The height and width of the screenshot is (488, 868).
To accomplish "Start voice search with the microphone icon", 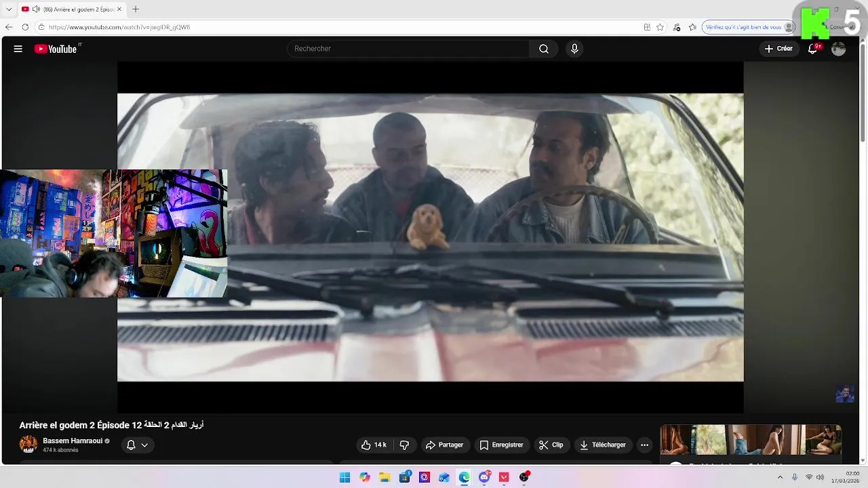I will [574, 49].
